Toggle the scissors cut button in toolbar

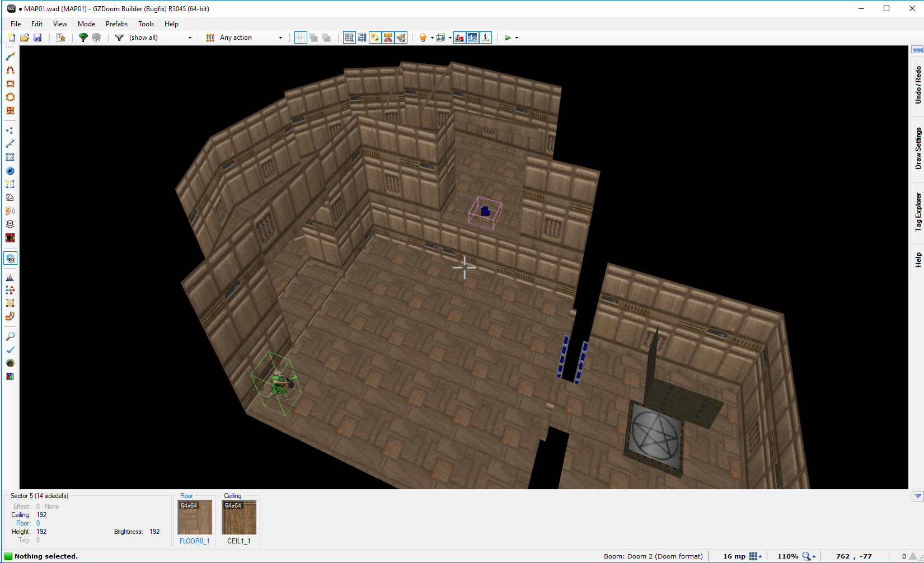tap(388, 37)
